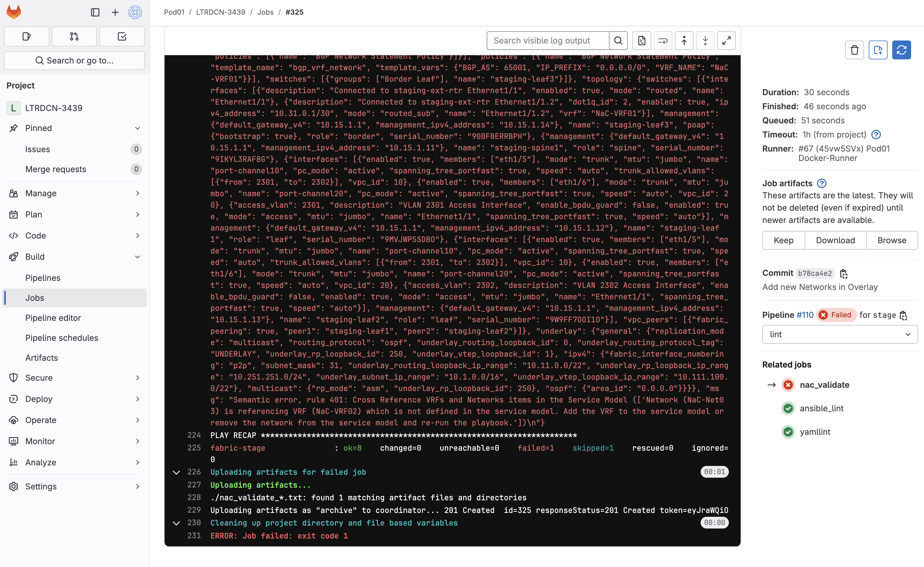Open pipeline #110 link
Screen dimensions: 924x567
click(x=805, y=315)
